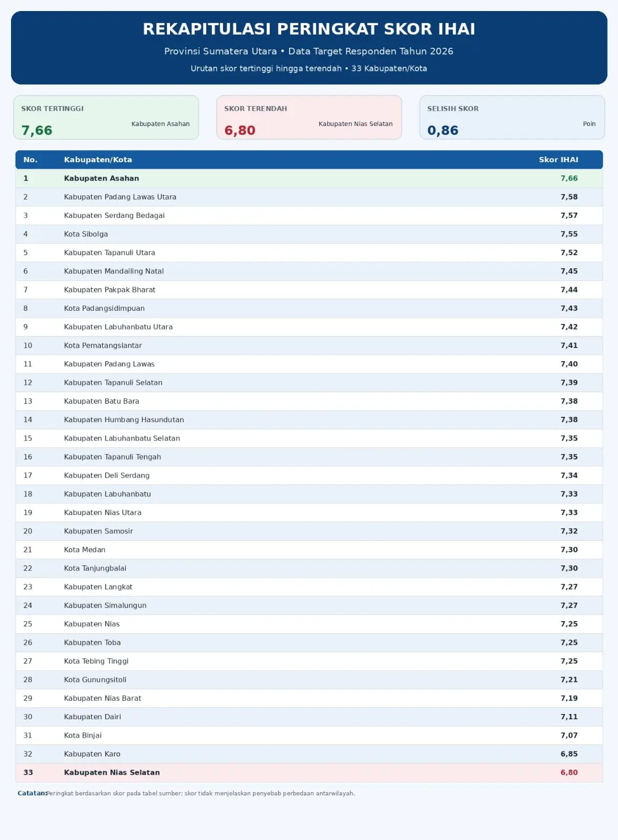The height and width of the screenshot is (840, 618).
Task: Select the "Kabupaten Serdang Bedagai" row name
Action: point(114,215)
